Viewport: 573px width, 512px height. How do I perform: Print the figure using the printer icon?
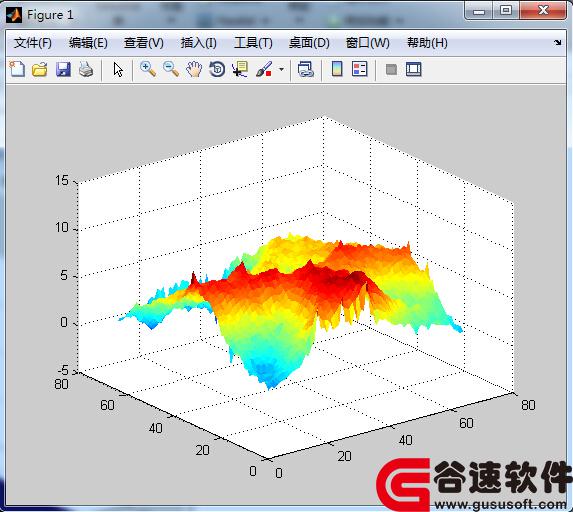[x=86, y=69]
